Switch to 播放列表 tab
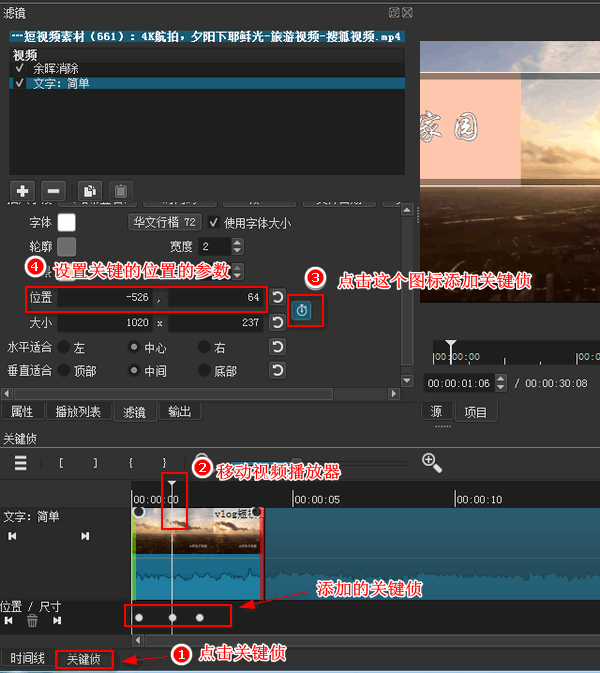 [78, 412]
